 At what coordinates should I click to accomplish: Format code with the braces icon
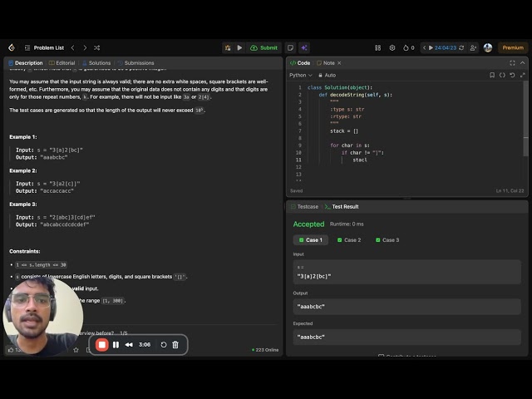[x=502, y=75]
